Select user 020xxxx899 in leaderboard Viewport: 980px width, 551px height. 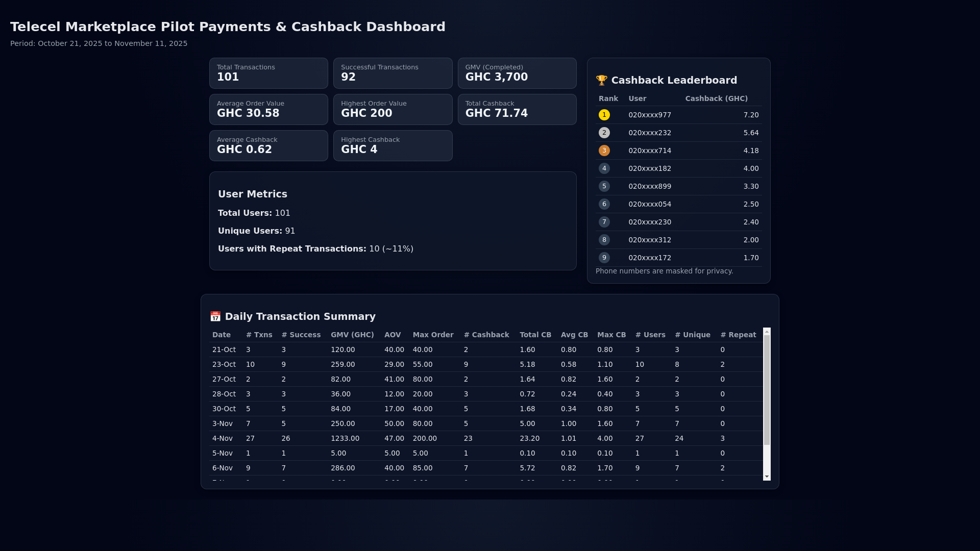pyautogui.click(x=650, y=186)
